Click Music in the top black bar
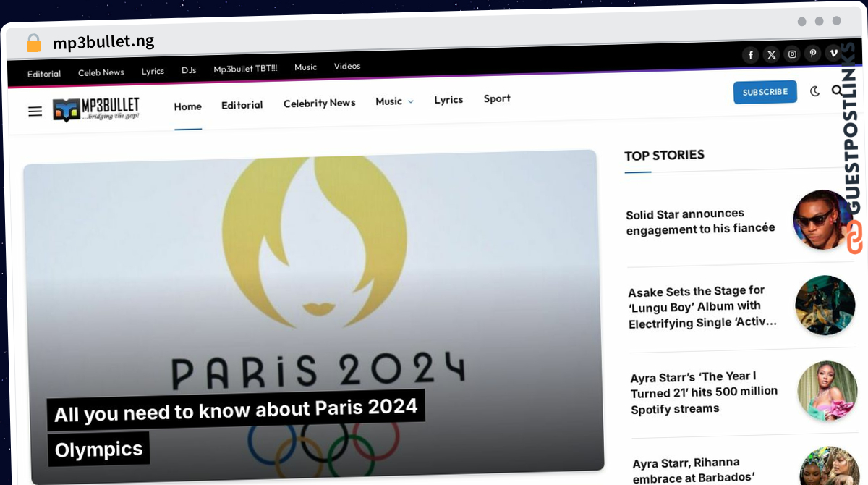Viewport: 868px width, 485px height. click(x=306, y=67)
